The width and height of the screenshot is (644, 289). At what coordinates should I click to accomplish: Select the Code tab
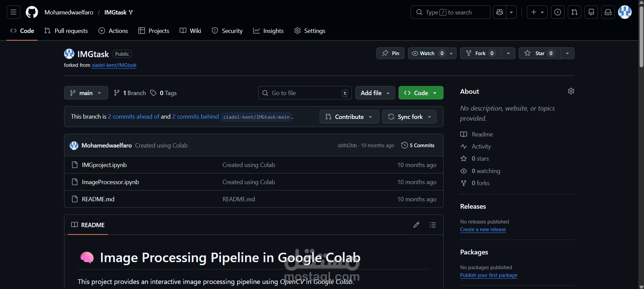point(22,31)
